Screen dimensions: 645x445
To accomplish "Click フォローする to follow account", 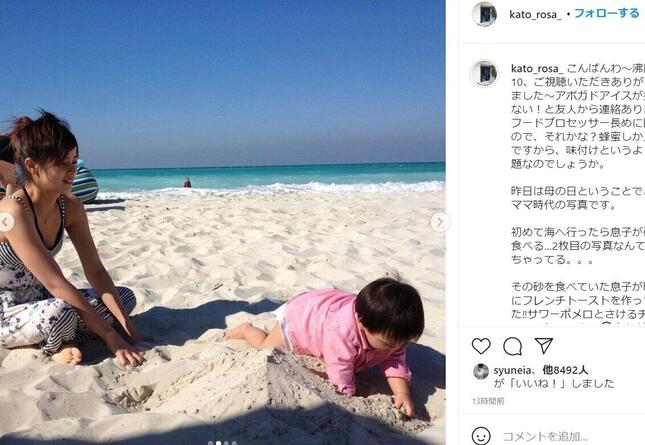I will [607, 14].
